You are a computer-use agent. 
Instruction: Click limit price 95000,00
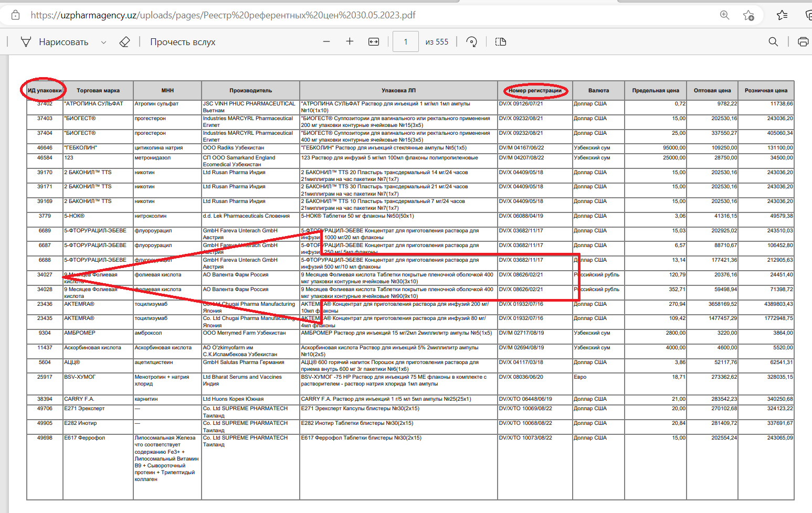674,148
